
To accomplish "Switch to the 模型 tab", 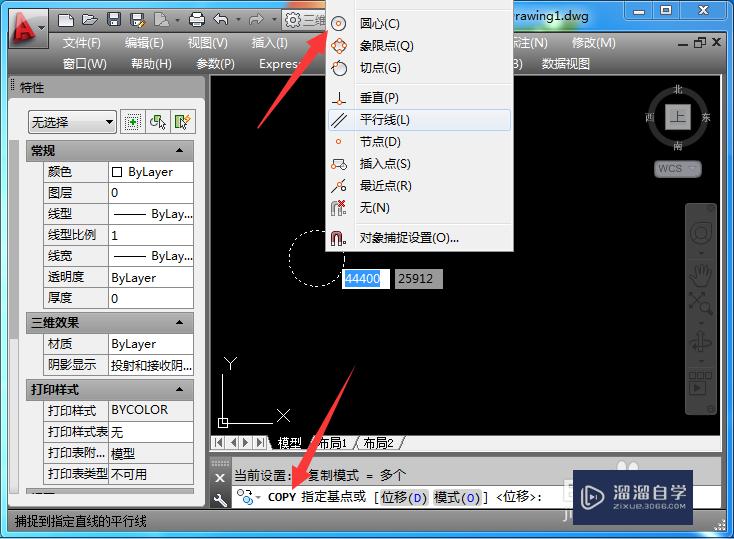I will tap(289, 443).
